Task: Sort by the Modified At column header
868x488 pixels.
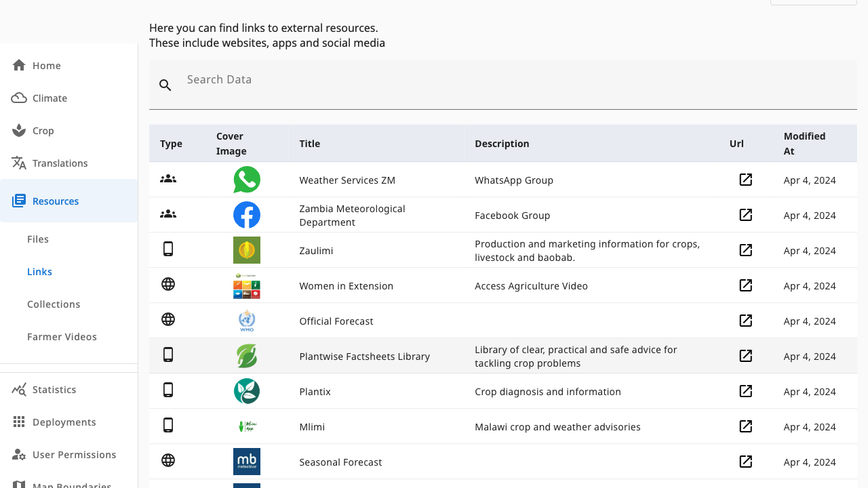Action: pyautogui.click(x=804, y=144)
